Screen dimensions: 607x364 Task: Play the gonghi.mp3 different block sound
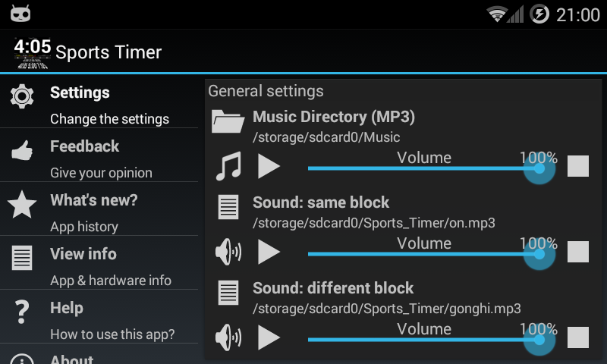[269, 337]
